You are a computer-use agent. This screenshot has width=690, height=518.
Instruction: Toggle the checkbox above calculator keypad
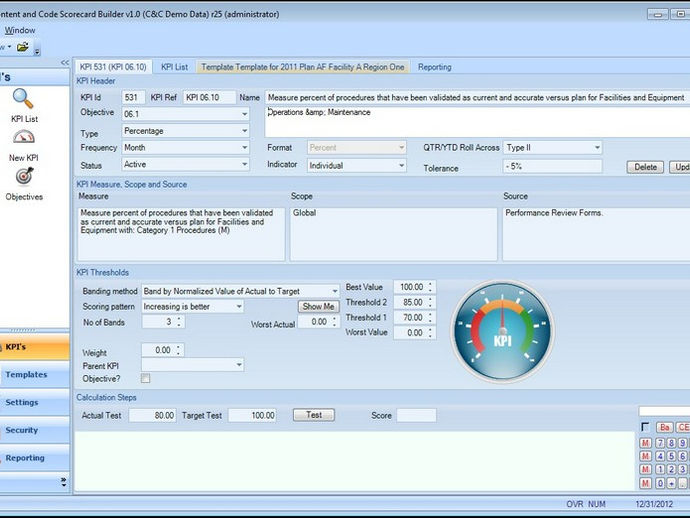click(x=645, y=427)
